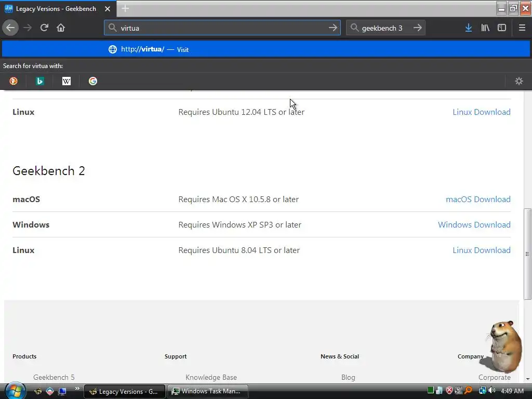
Task: Open a new tab with plus button
Action: tap(125, 8)
